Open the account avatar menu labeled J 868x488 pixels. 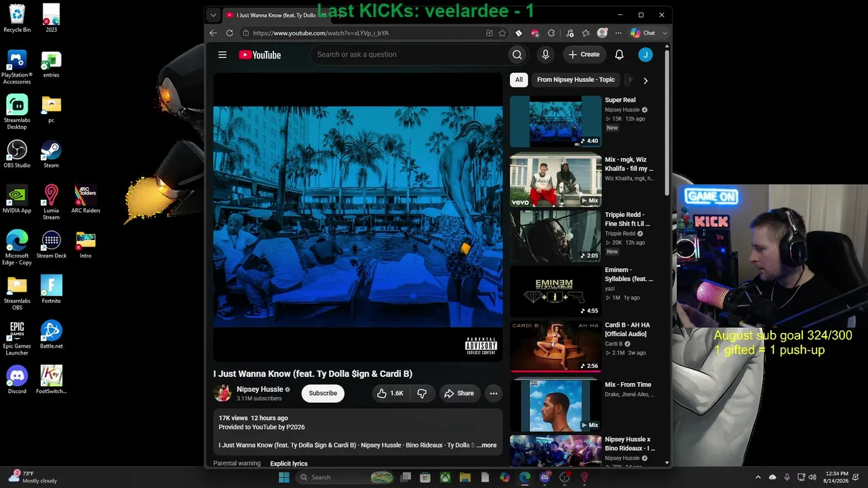646,55
